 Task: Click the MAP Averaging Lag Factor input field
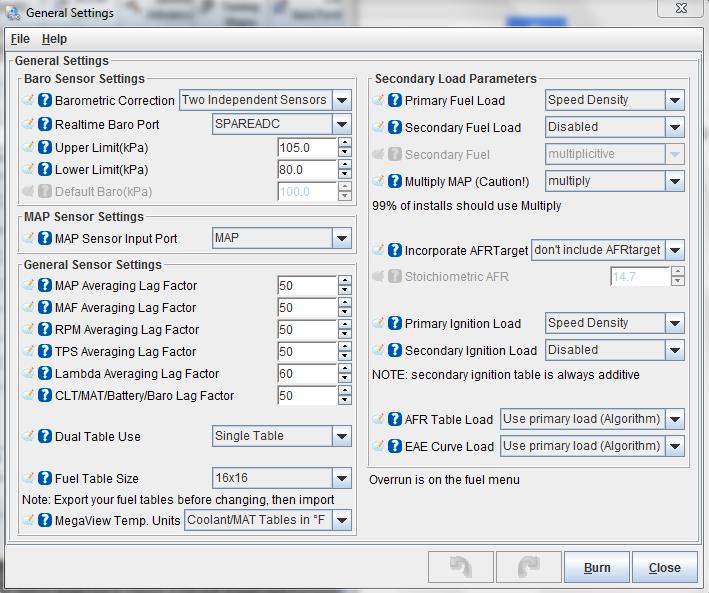tap(306, 286)
